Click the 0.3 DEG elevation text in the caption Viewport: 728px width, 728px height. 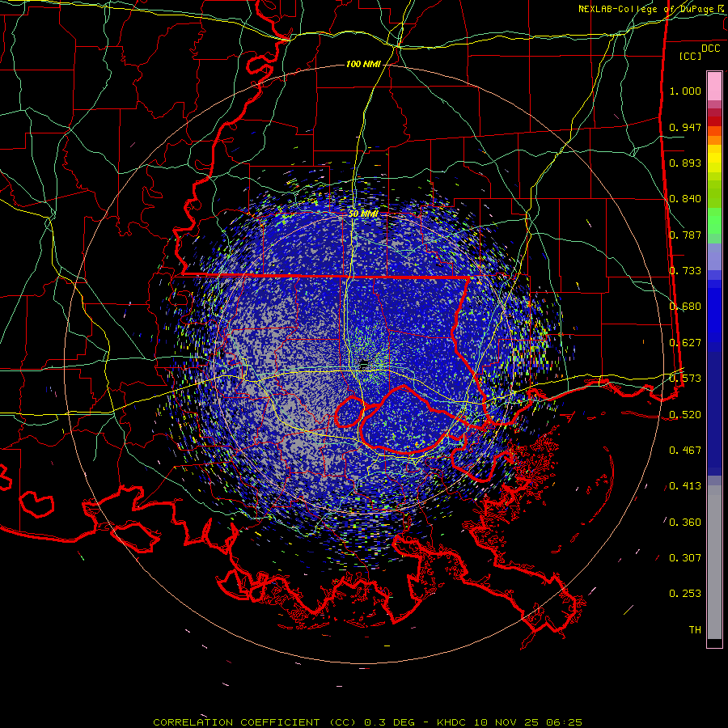point(391,722)
